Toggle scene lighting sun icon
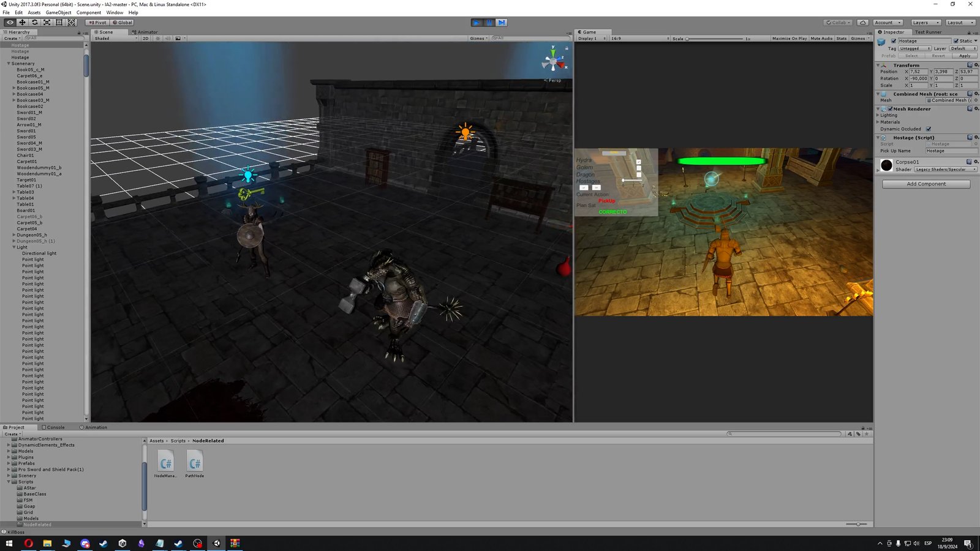The image size is (980, 551). pos(158,39)
